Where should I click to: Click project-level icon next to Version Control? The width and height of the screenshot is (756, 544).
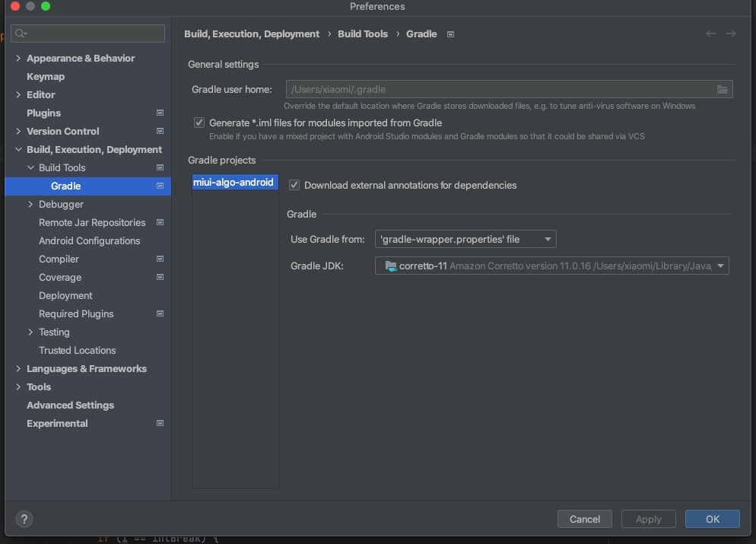(x=160, y=131)
